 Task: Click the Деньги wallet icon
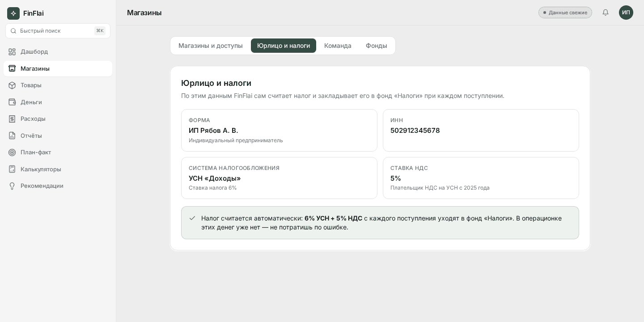(12, 102)
